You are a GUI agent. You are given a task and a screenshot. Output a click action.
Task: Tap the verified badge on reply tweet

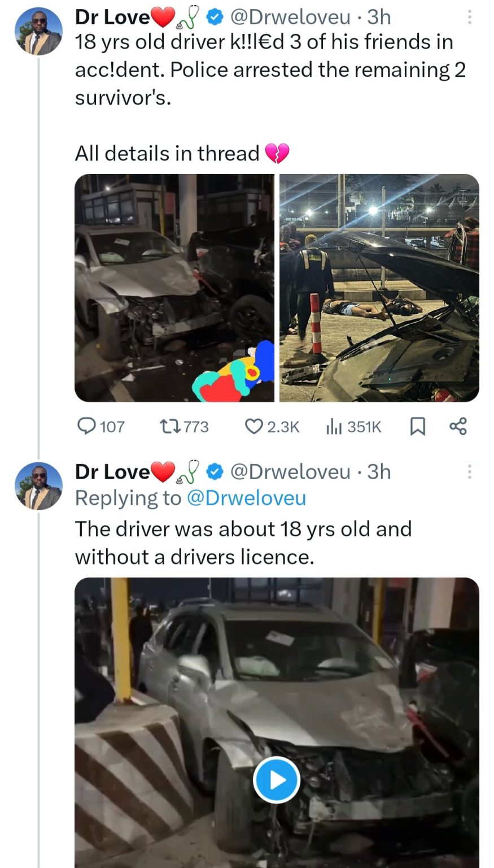[x=215, y=471]
